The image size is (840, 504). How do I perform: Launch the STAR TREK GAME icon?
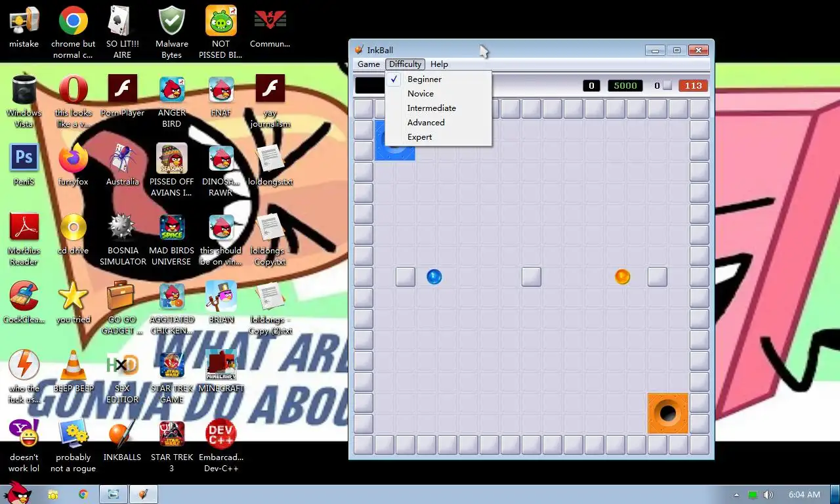coord(172,376)
